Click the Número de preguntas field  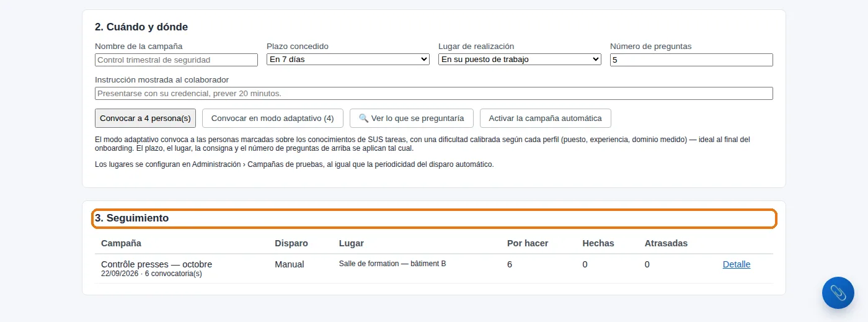(691, 60)
